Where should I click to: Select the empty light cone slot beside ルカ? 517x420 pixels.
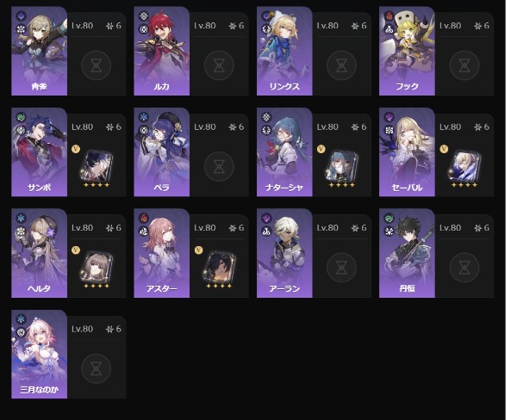(219, 65)
